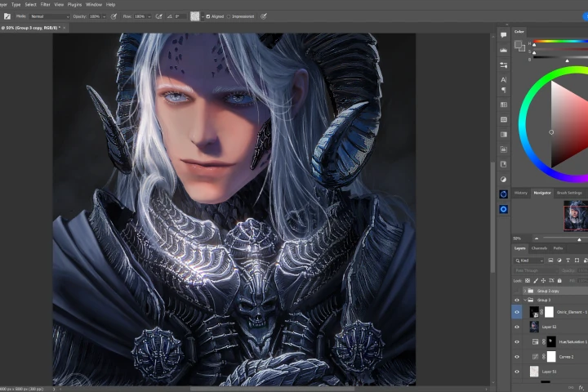This screenshot has width=588, height=392.
Task: Click the Navigator zoom slider handle
Action: [579, 240]
